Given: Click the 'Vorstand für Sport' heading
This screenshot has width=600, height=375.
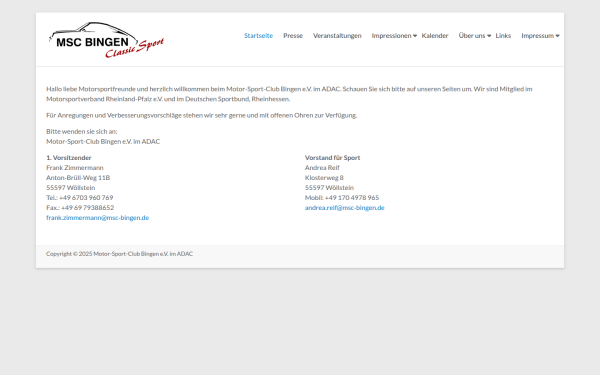Looking at the screenshot, I should click(x=332, y=158).
